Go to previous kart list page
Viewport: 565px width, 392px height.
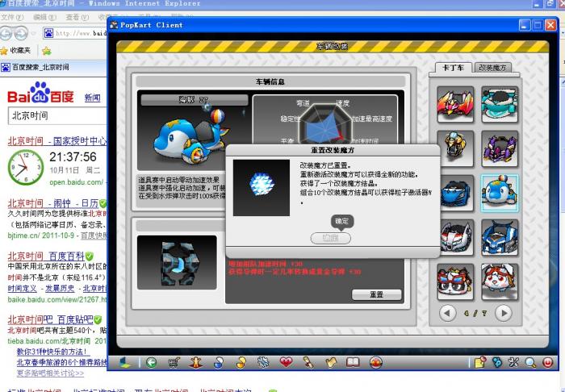point(447,313)
